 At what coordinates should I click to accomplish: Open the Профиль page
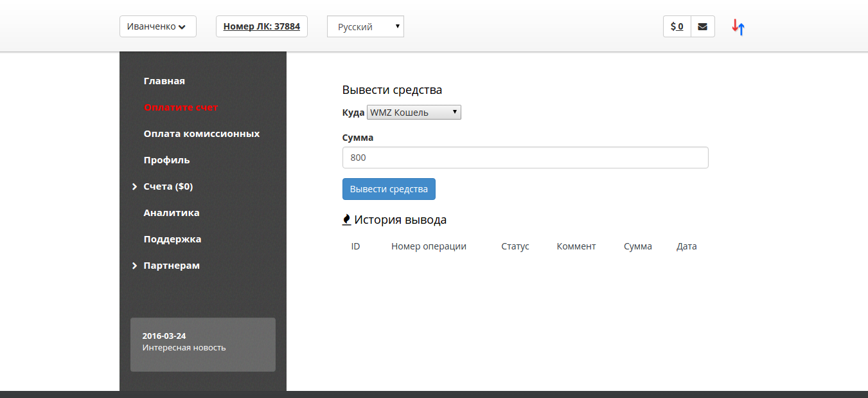click(x=166, y=160)
